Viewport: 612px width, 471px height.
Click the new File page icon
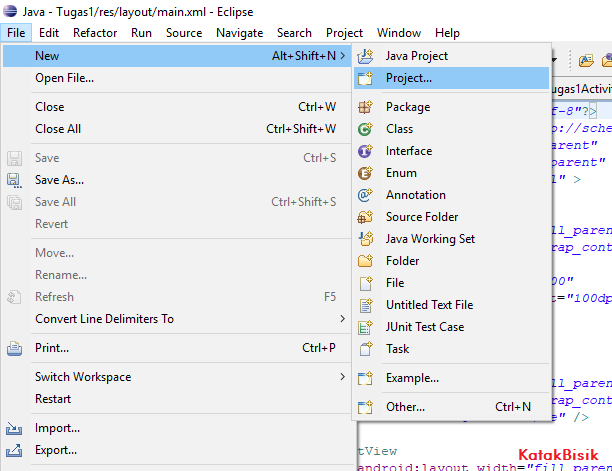pyautogui.click(x=365, y=283)
